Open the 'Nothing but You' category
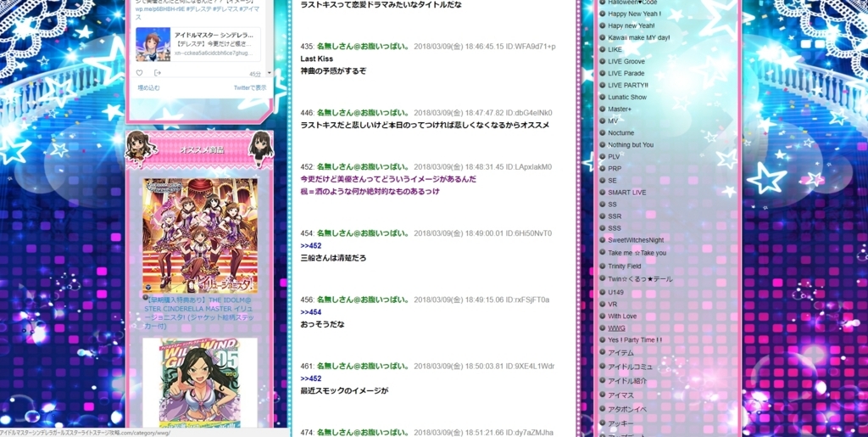 (x=631, y=144)
